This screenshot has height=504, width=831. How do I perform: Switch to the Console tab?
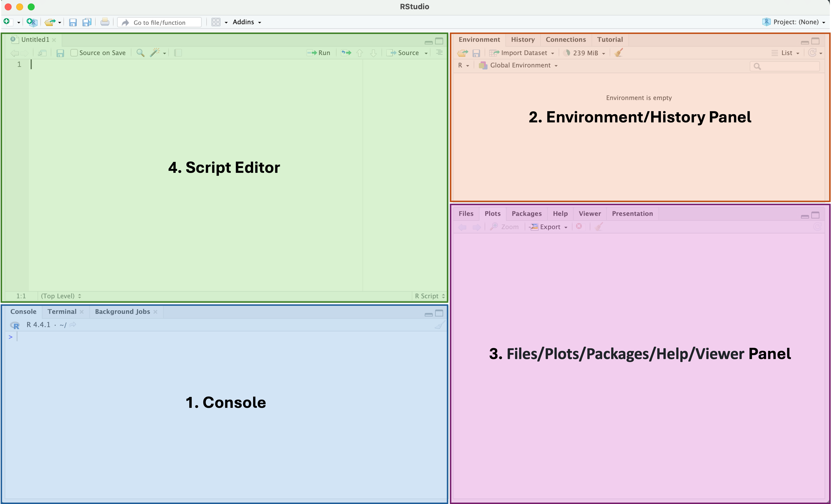pos(23,311)
